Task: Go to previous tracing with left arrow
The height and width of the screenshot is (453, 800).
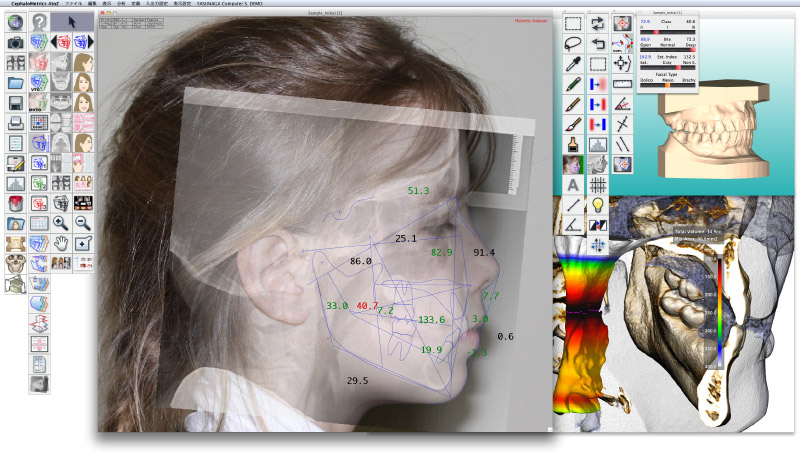Action: tap(61, 42)
